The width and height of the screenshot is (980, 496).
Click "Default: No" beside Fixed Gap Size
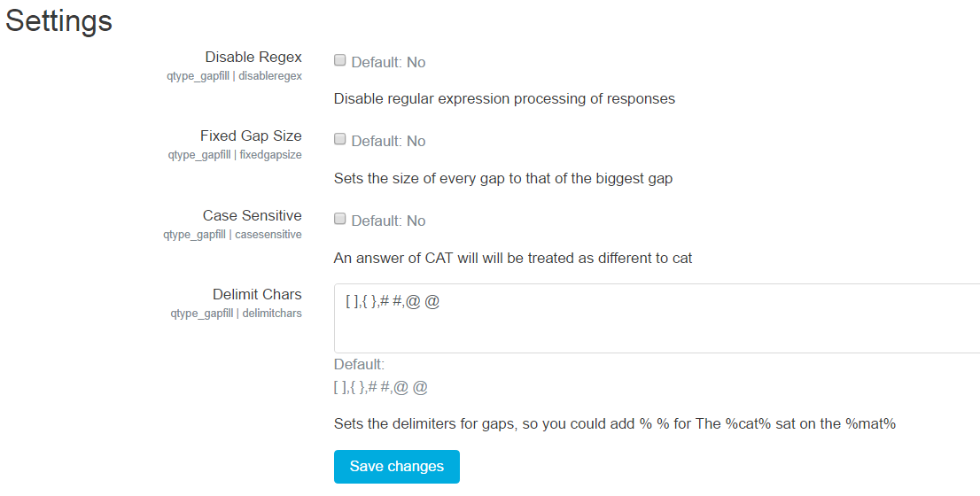tap(388, 141)
